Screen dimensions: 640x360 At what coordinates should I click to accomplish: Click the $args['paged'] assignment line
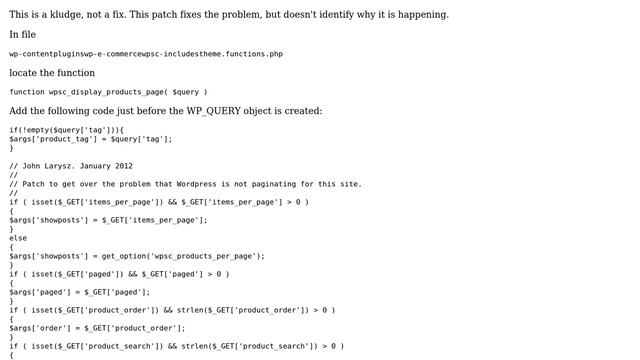coord(80,292)
